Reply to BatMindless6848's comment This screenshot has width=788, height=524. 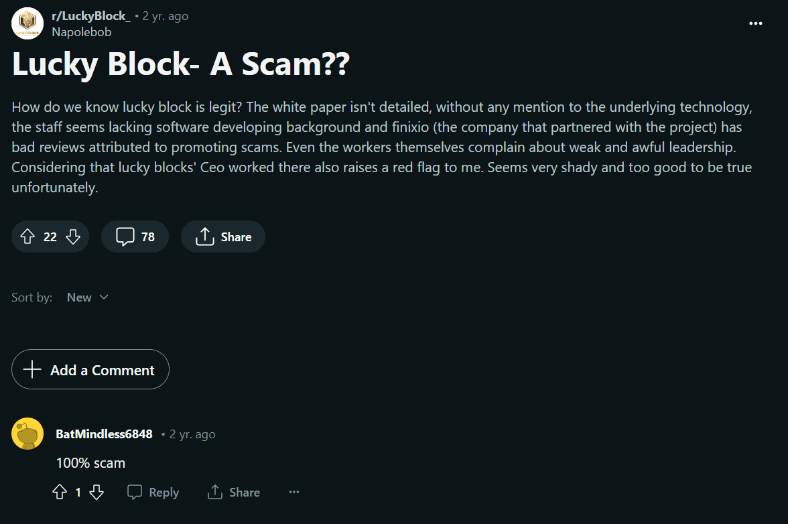coord(153,492)
